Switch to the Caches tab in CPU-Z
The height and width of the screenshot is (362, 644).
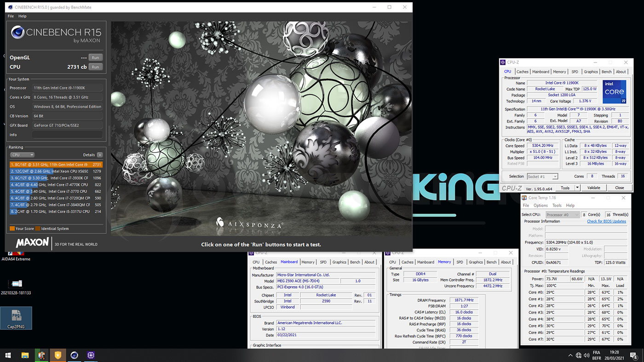(x=522, y=72)
